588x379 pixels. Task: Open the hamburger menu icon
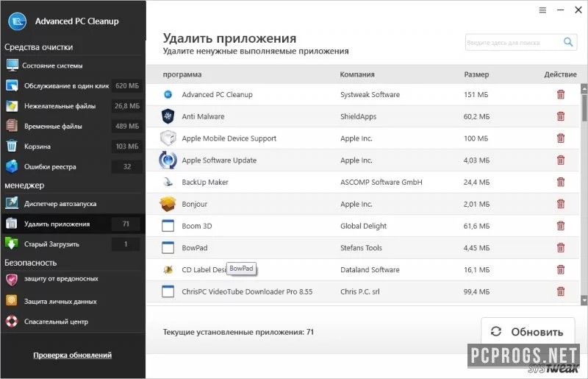pyautogui.click(x=542, y=10)
